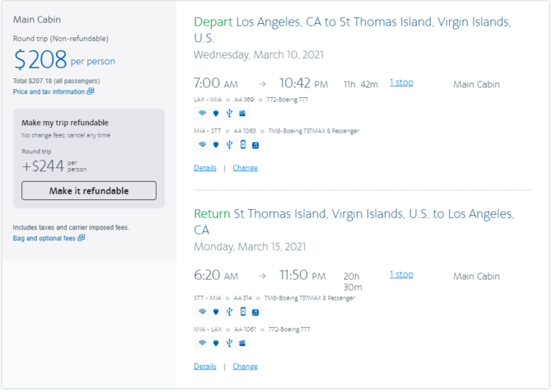Click power outlet icon for AA 314 flight
This screenshot has width=552, height=392.
[x=216, y=312]
